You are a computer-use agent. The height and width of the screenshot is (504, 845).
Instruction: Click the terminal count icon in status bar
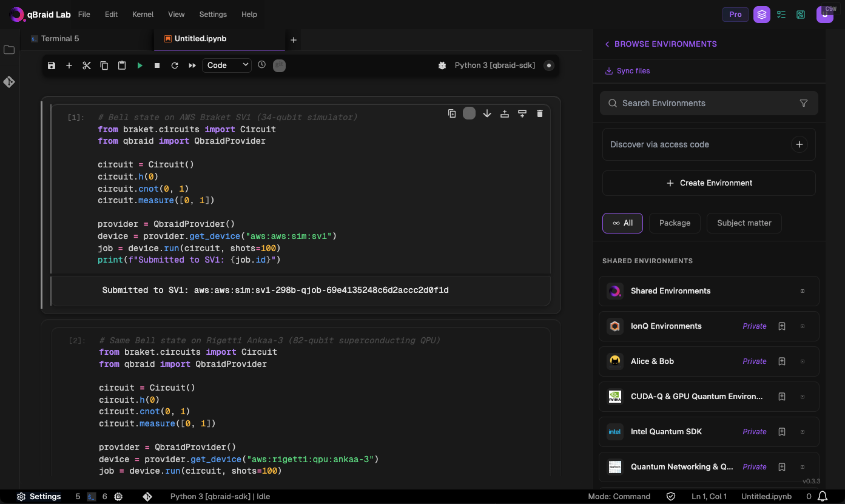91,496
